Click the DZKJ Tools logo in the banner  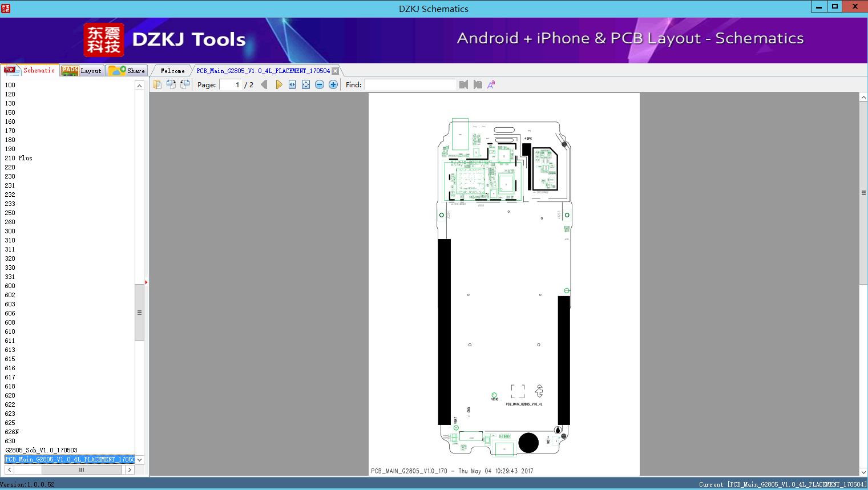(165, 39)
